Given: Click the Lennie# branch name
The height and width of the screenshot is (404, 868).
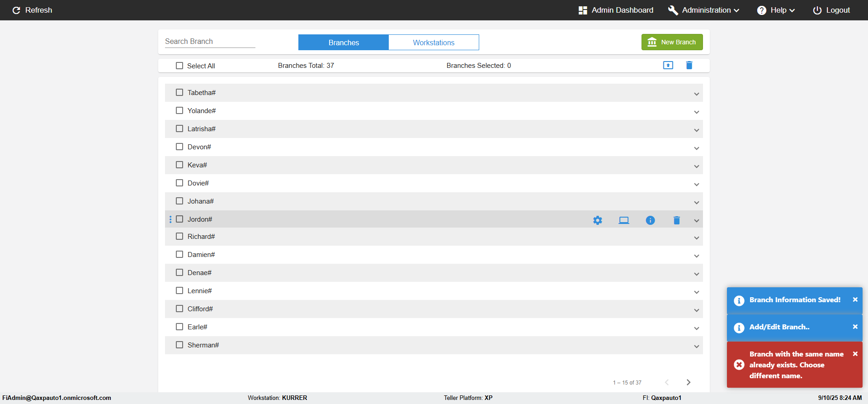Looking at the screenshot, I should pos(200,291).
